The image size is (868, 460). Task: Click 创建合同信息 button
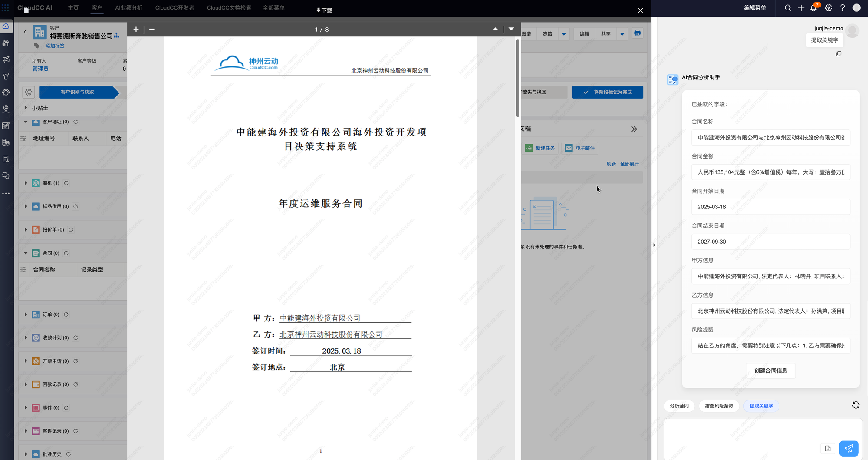tap(770, 371)
